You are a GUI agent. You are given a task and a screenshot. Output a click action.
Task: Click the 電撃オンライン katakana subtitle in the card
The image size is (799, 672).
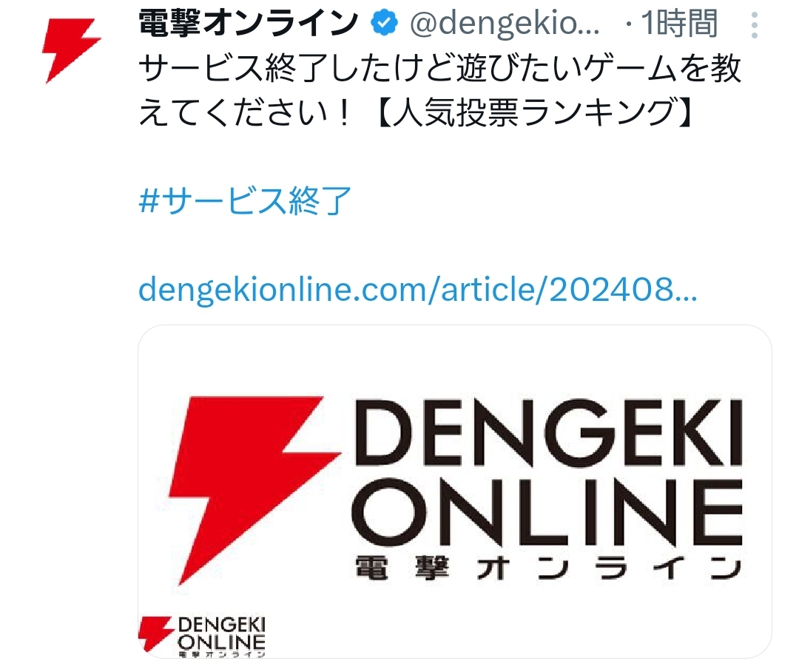(x=548, y=569)
